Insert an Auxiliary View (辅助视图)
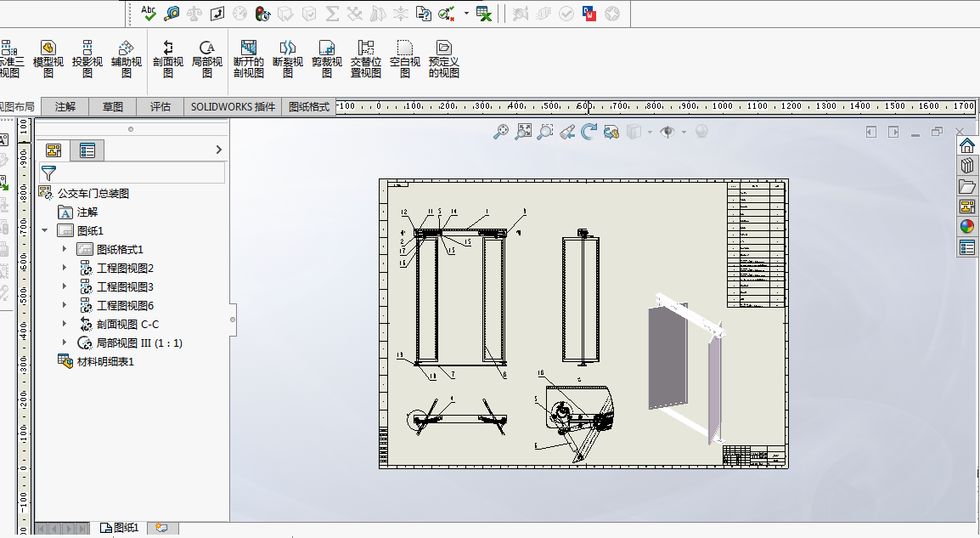Screen dimensions: 980x538 point(127,59)
